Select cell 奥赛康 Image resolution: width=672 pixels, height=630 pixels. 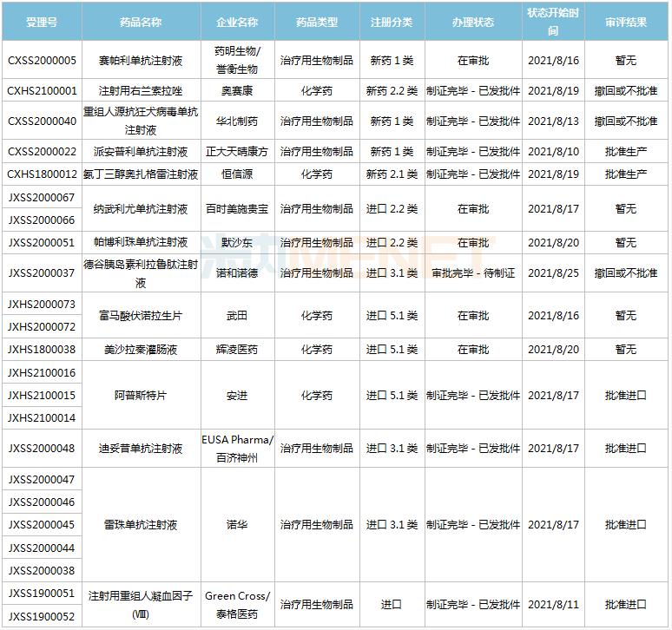point(237,90)
